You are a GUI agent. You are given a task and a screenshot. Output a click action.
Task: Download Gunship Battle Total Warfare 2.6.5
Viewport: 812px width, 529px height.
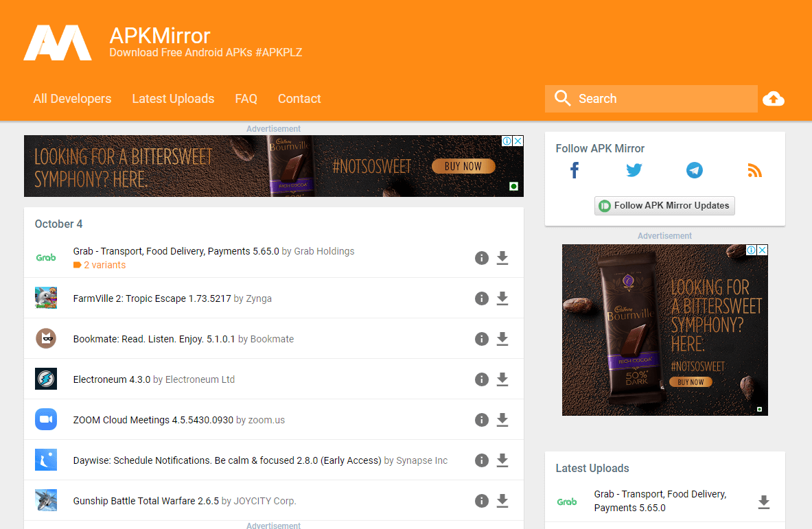point(502,501)
